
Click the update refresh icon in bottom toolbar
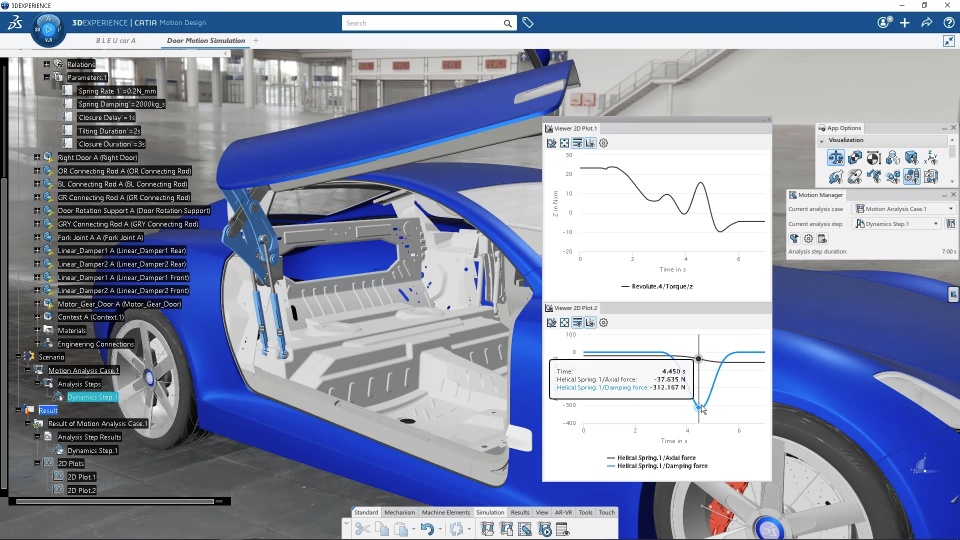click(456, 528)
